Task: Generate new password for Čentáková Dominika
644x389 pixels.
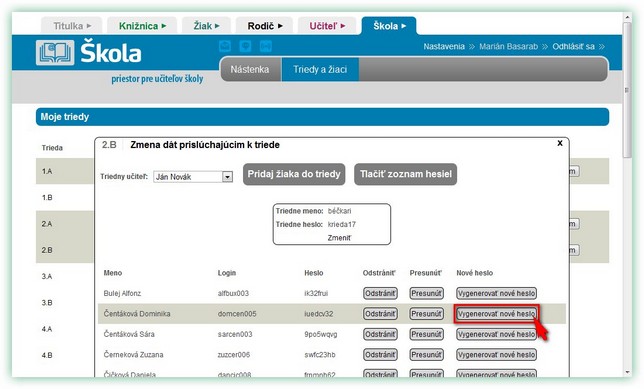Action: 497,314
